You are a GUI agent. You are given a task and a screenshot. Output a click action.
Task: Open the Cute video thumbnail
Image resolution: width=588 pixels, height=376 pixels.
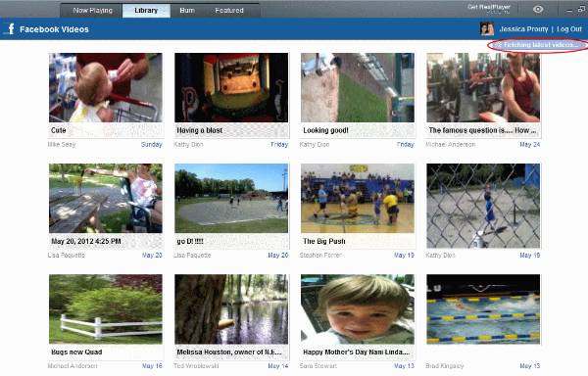[x=106, y=87]
